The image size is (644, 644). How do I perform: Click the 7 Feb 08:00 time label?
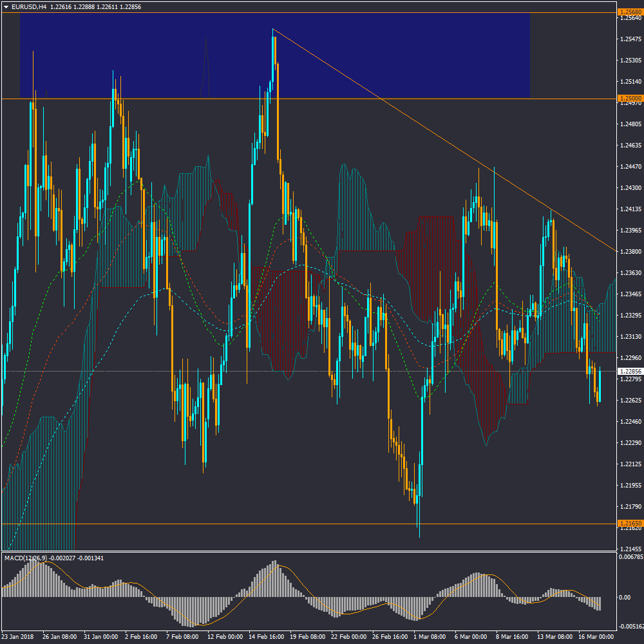point(183,637)
